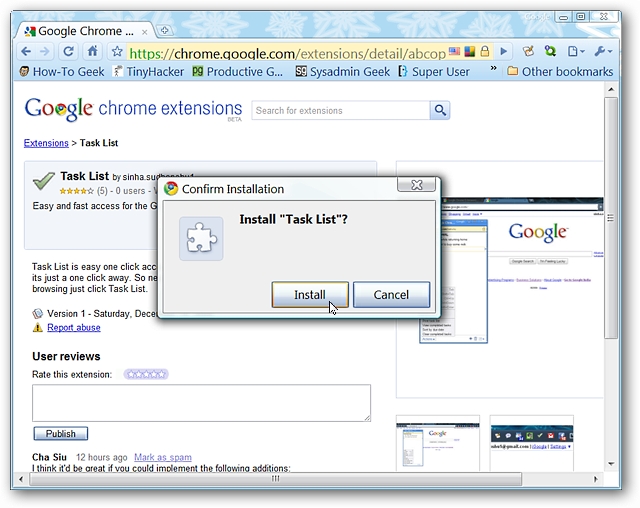Show more bookmarks with the chevron
Viewport: 640px width, 508px height.
click(x=493, y=68)
